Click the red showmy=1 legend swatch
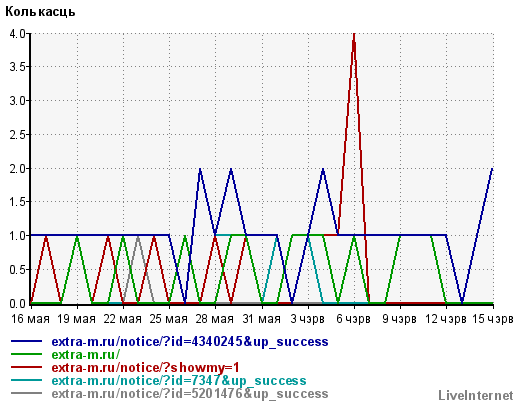The height and width of the screenshot is (405, 520). (x=27, y=367)
